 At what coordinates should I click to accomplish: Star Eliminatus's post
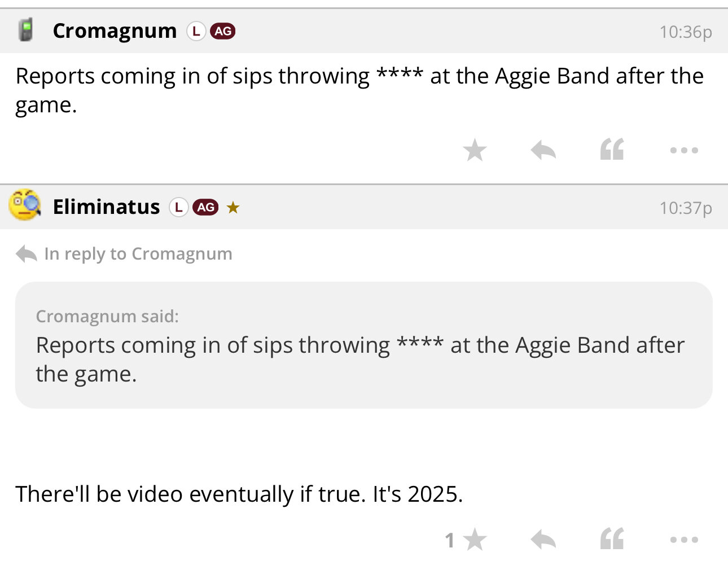point(475,540)
